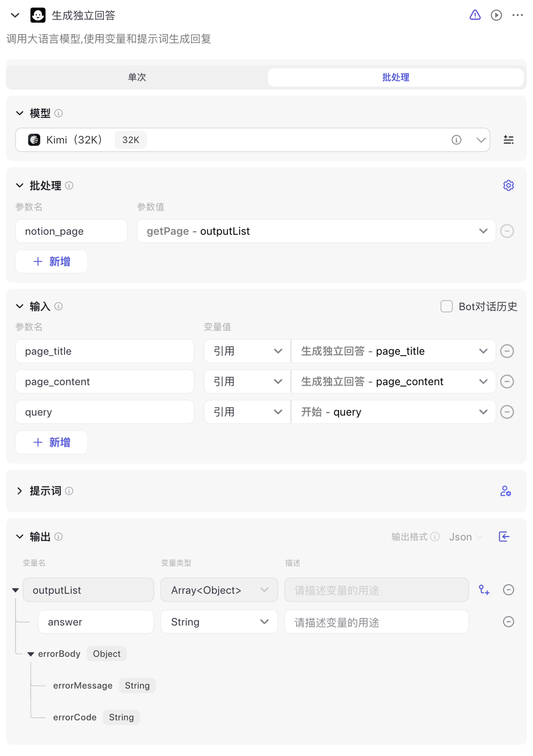This screenshot has width=533, height=756.
Task: Delete the query input row
Action: pyautogui.click(x=507, y=412)
